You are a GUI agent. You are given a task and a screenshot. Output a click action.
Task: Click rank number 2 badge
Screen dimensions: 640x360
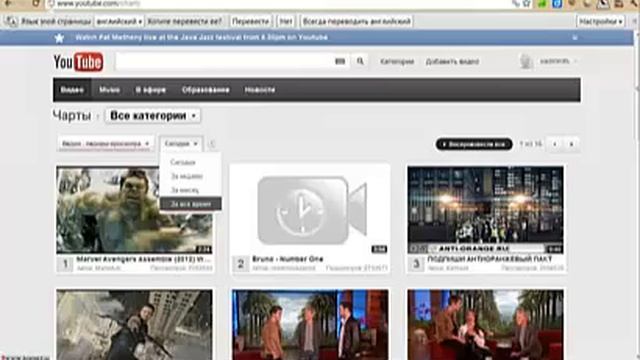241,264
